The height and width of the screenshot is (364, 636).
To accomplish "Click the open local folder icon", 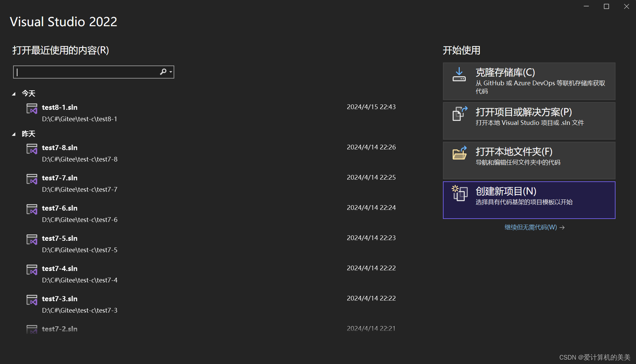I will pyautogui.click(x=460, y=153).
